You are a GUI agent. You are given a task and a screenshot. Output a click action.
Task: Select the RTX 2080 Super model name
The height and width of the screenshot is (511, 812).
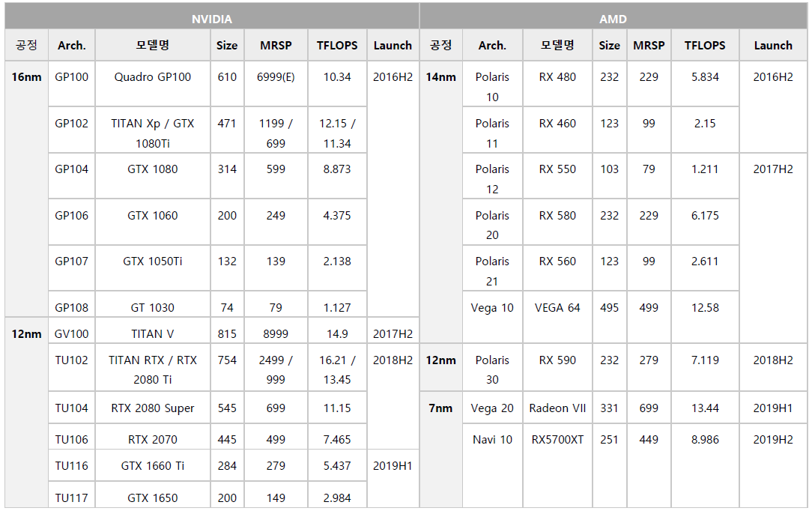coord(153,408)
